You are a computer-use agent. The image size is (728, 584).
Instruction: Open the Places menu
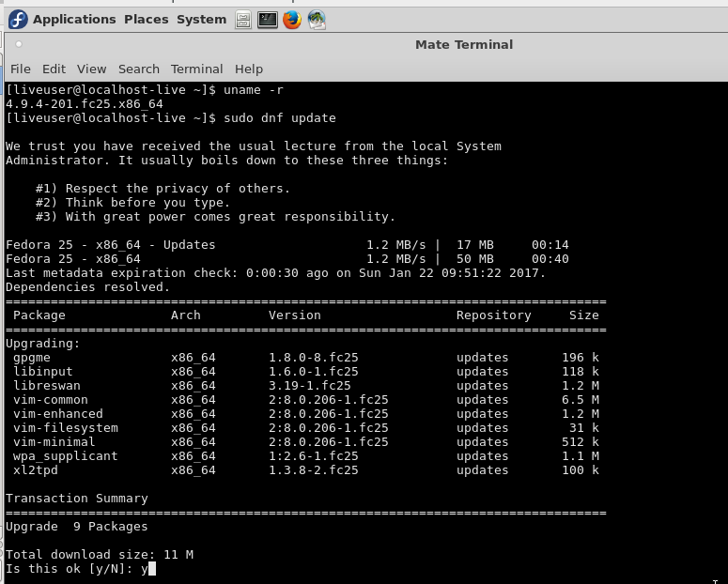click(x=146, y=20)
